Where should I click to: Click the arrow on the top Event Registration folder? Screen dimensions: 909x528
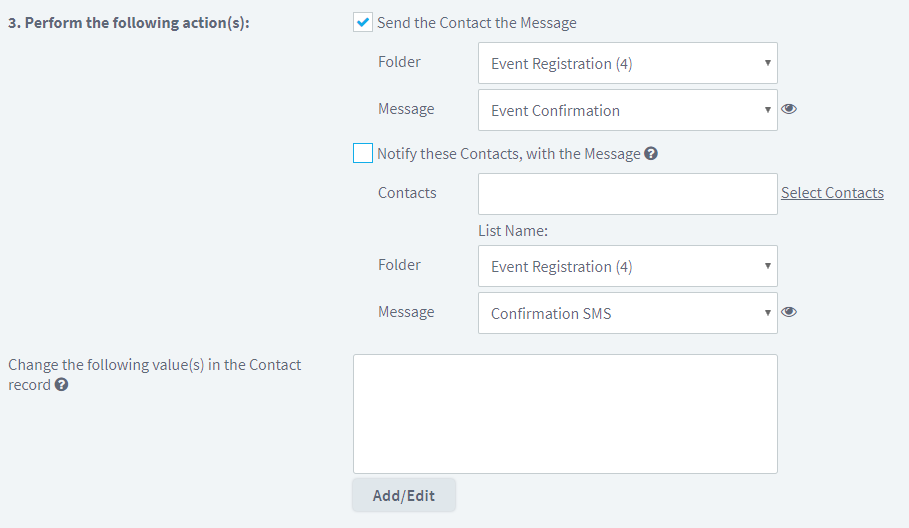pos(768,63)
